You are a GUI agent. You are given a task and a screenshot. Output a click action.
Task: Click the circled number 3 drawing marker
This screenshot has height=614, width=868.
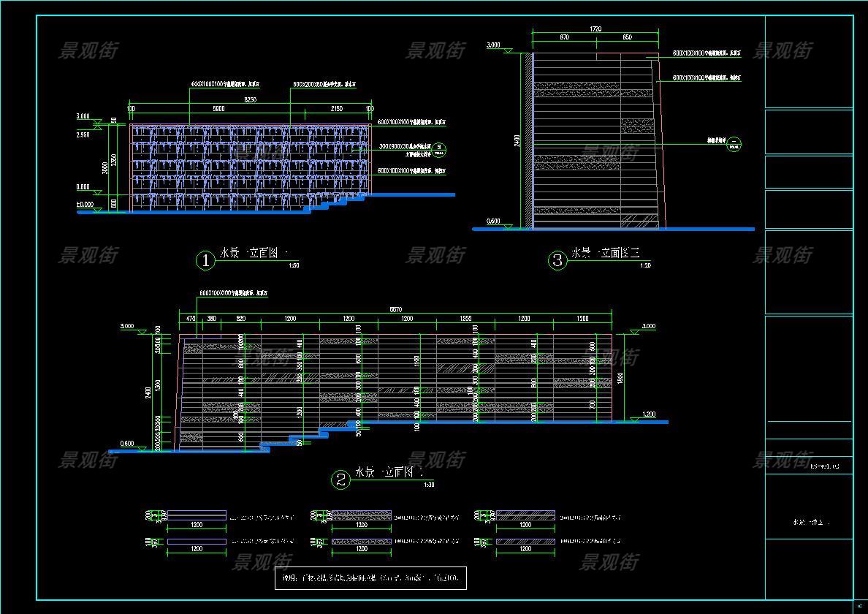coord(557,260)
